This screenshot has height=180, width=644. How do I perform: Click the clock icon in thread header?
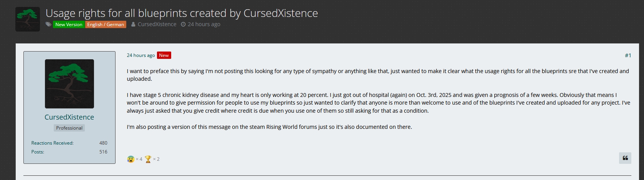[183, 24]
